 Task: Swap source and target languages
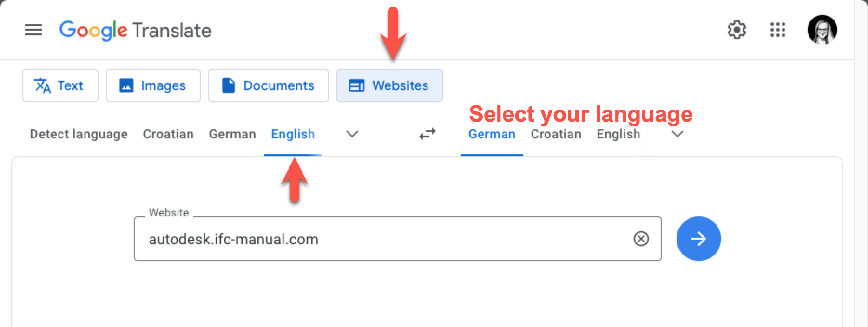coord(427,134)
